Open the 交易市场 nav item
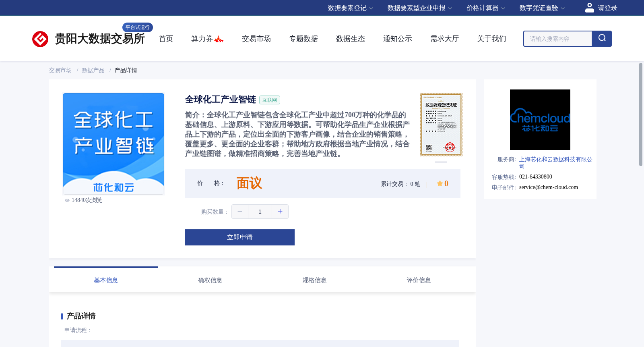644x347 pixels. pyautogui.click(x=256, y=39)
